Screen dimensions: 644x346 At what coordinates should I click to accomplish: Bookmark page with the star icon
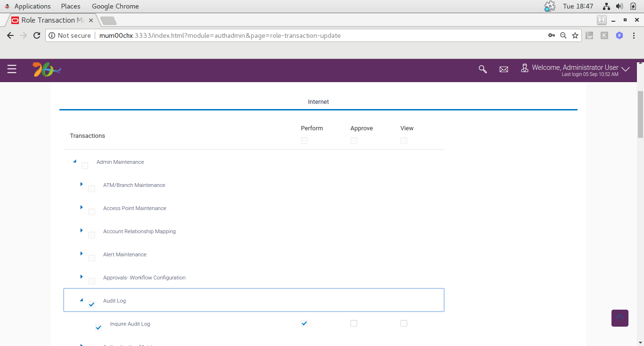(575, 35)
